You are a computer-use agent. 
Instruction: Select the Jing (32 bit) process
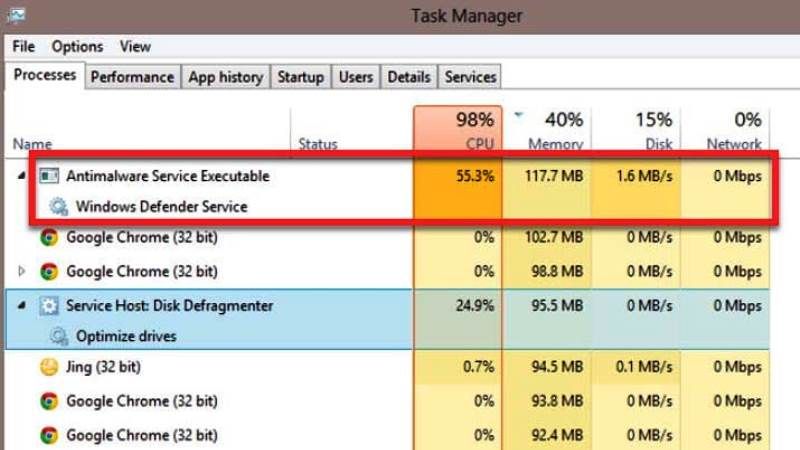coord(388,367)
